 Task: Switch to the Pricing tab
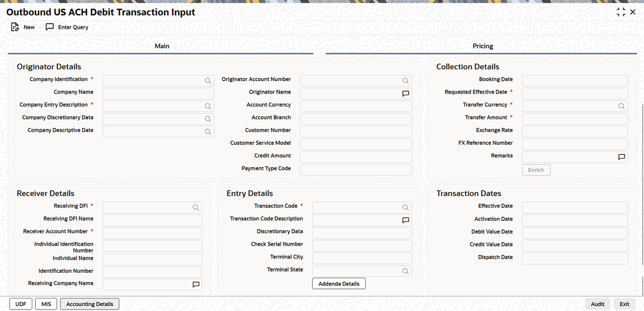[x=483, y=46]
